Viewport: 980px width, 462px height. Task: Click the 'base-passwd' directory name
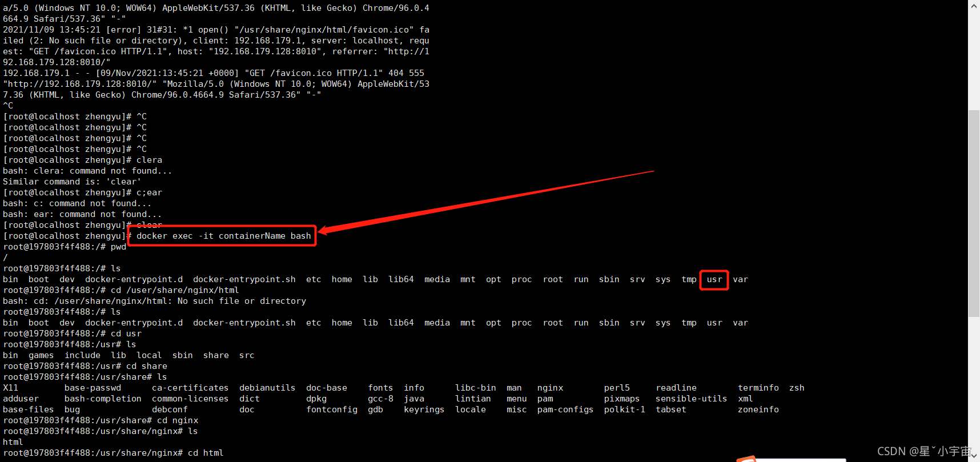(93, 388)
